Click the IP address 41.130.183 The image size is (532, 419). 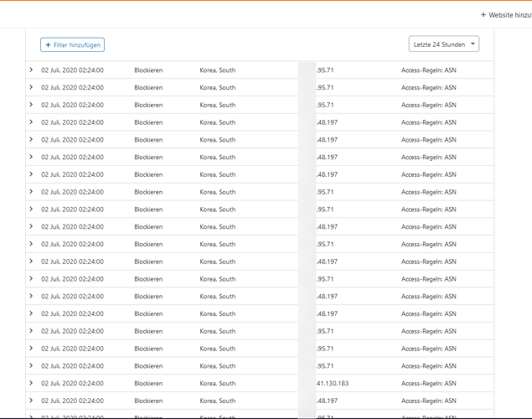click(333, 384)
